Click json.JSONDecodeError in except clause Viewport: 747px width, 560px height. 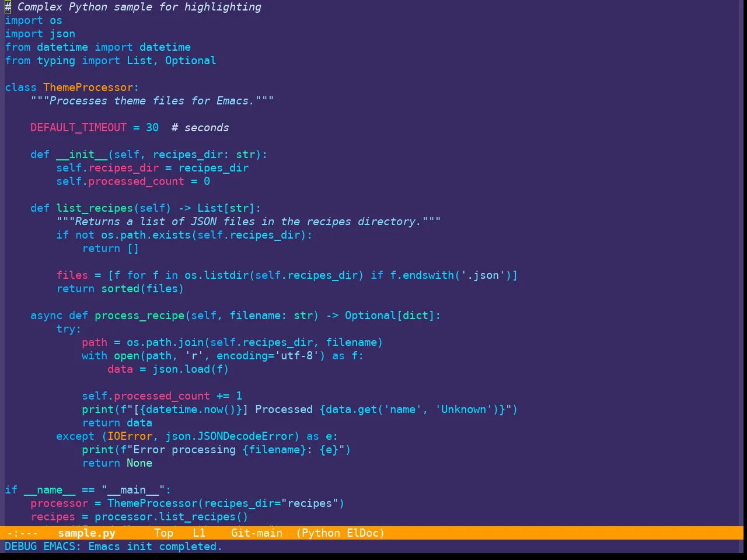(229, 436)
